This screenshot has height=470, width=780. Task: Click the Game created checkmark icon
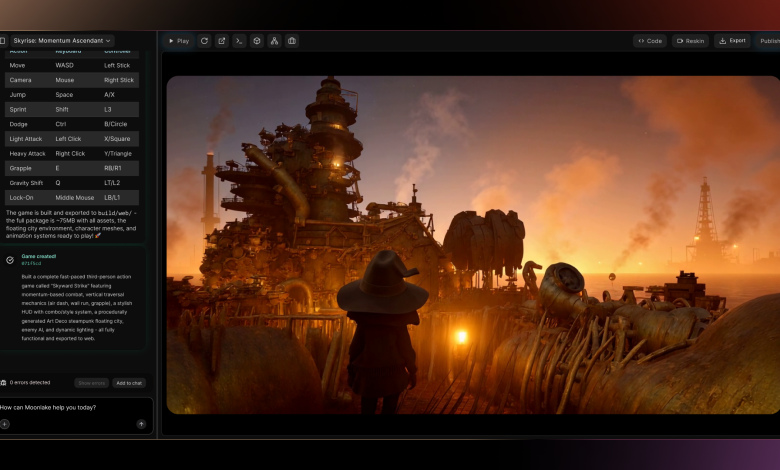[10, 260]
